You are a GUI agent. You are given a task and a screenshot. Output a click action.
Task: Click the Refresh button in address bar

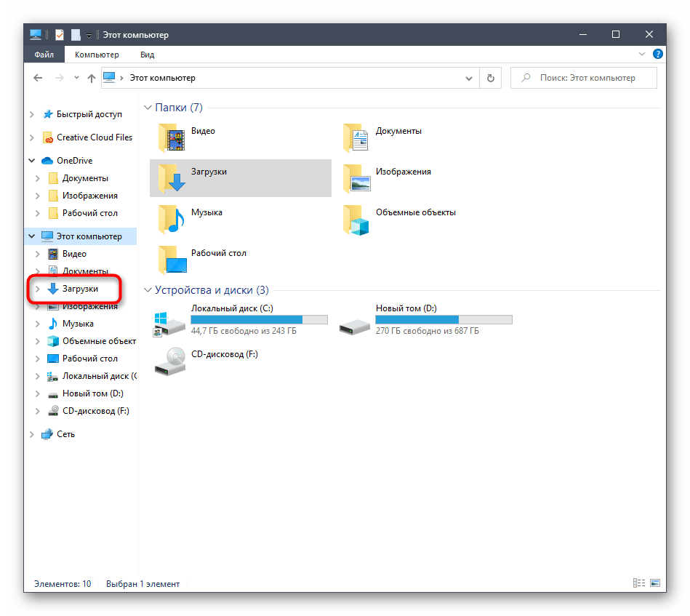(x=491, y=78)
